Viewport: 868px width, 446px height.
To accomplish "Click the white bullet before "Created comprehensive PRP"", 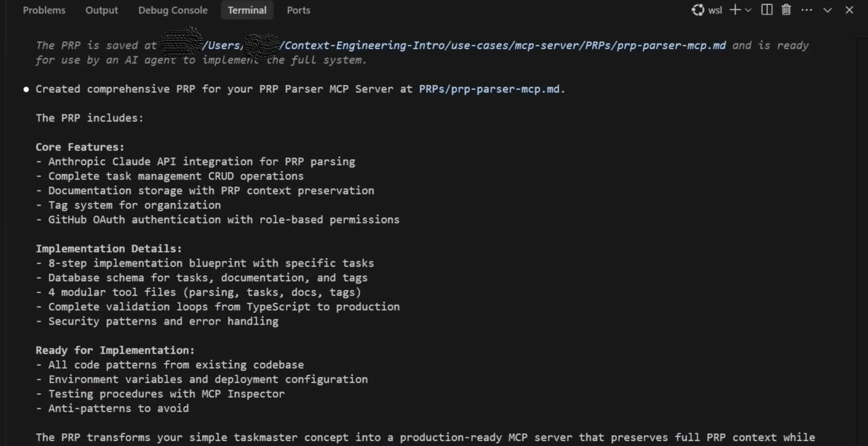I will click(26, 89).
